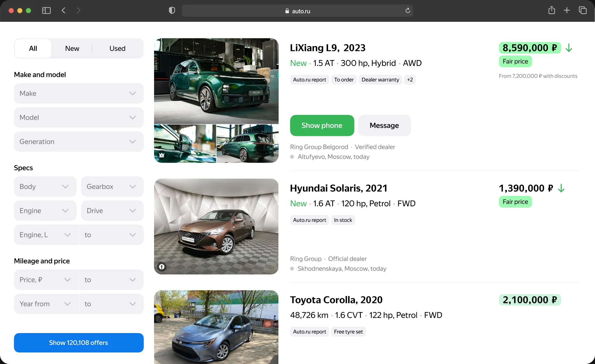Expand the Drive filter dropdown
Screen dimensions: 595x364
click(x=112, y=211)
